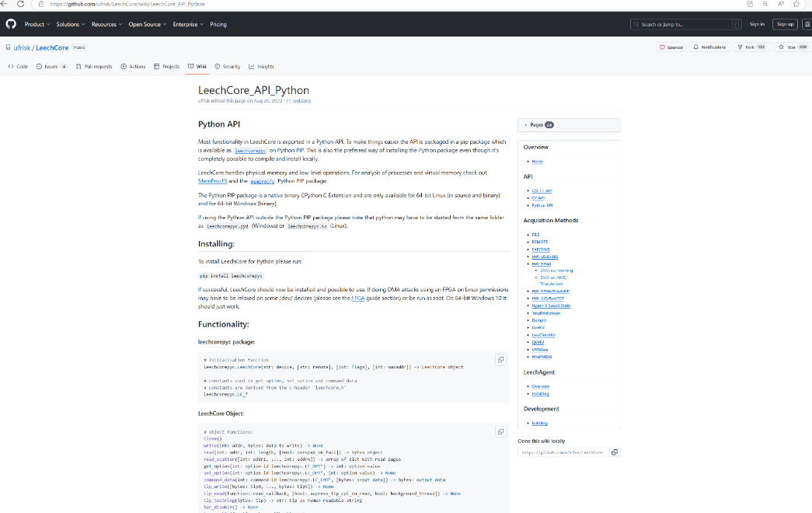Viewport: 812px width, 513px height.
Task: Add page to favorites with the star icon
Action: [x=796, y=4]
